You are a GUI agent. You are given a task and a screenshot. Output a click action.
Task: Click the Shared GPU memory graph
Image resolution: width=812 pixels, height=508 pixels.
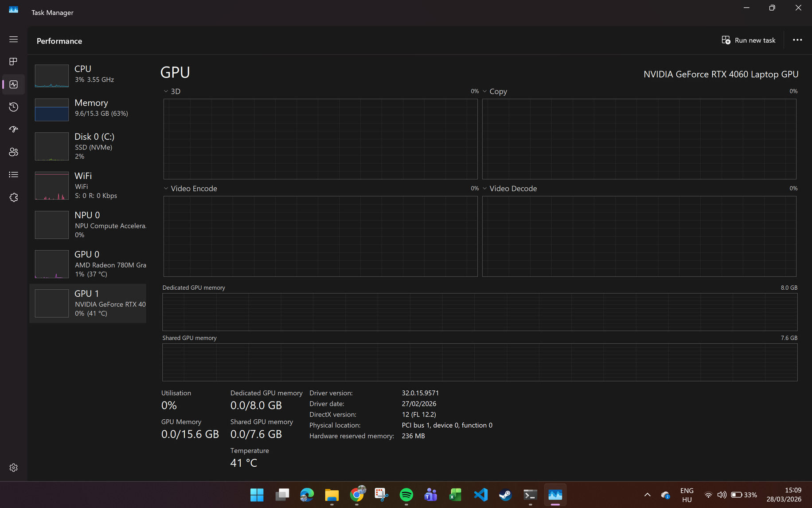[x=480, y=362]
